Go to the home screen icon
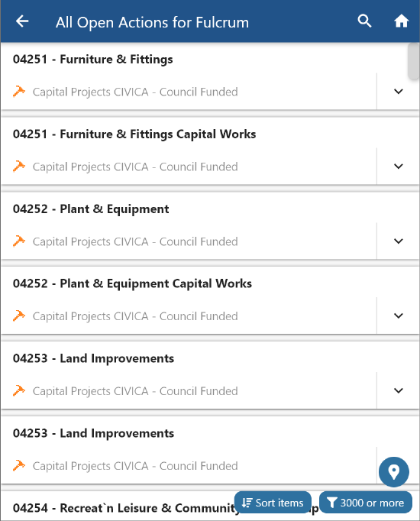This screenshot has width=420, height=521. point(401,21)
